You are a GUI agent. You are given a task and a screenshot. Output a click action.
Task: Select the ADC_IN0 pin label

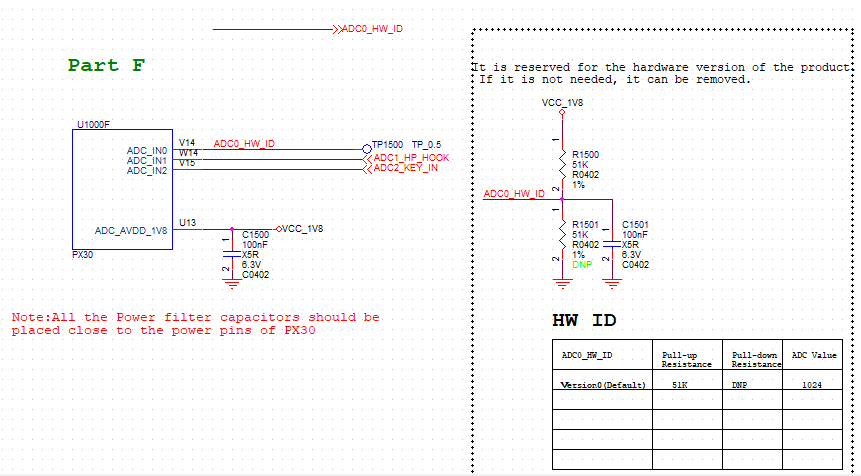point(147,150)
